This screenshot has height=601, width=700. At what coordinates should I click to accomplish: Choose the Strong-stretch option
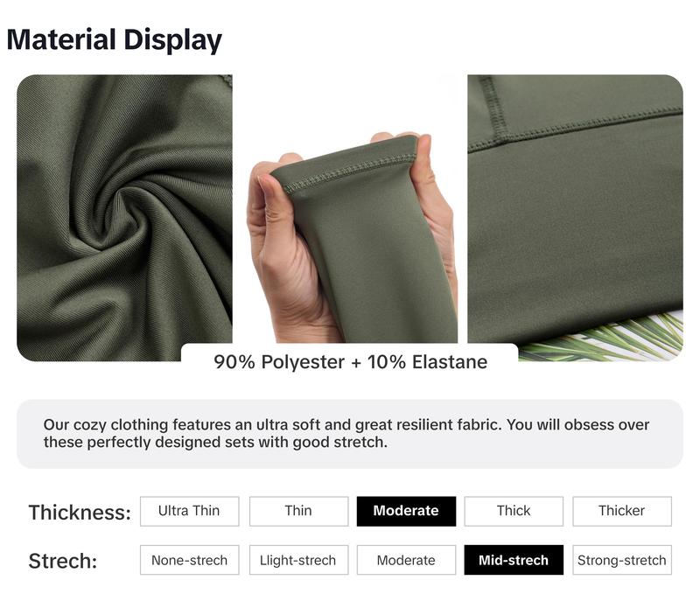pos(622,560)
